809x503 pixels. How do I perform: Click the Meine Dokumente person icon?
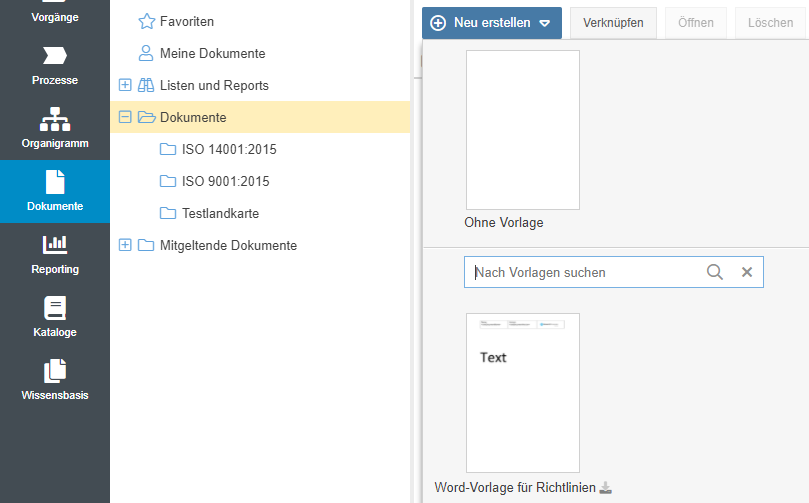(147, 53)
